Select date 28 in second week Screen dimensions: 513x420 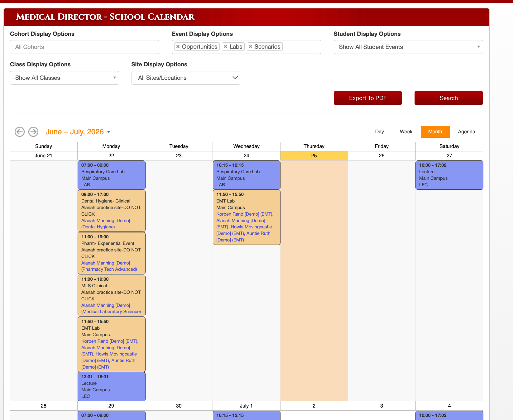[44, 406]
